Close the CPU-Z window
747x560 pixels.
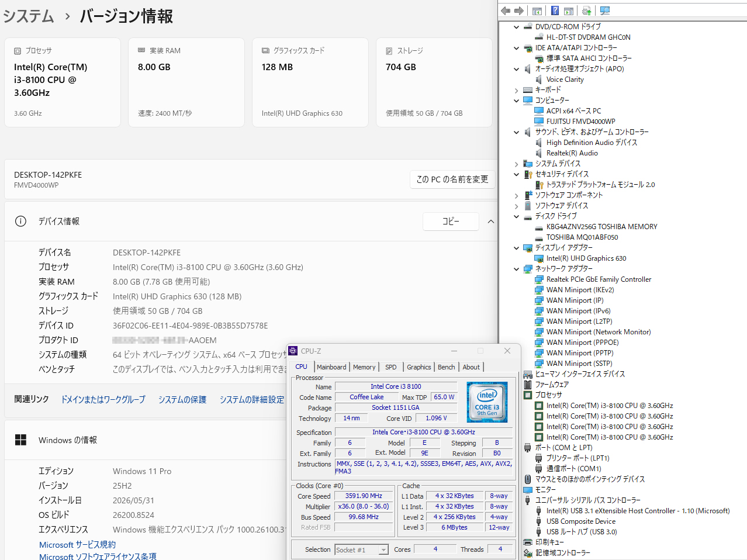[x=507, y=351]
